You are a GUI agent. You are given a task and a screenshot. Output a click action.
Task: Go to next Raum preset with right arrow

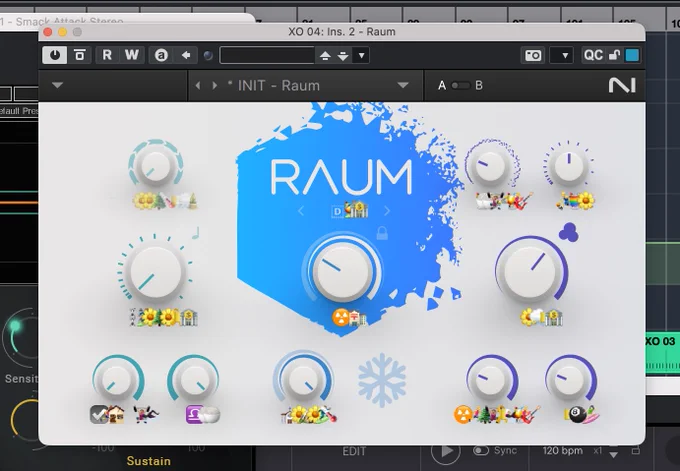(214, 85)
